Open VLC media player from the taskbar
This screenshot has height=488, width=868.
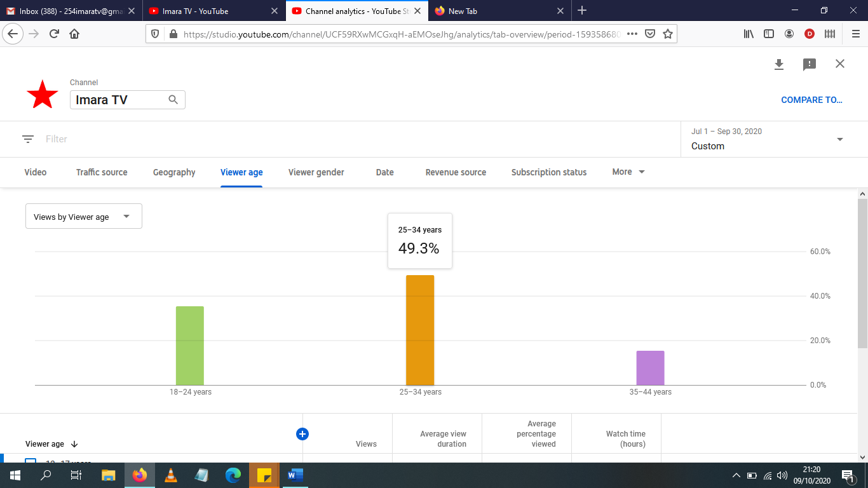(x=171, y=475)
